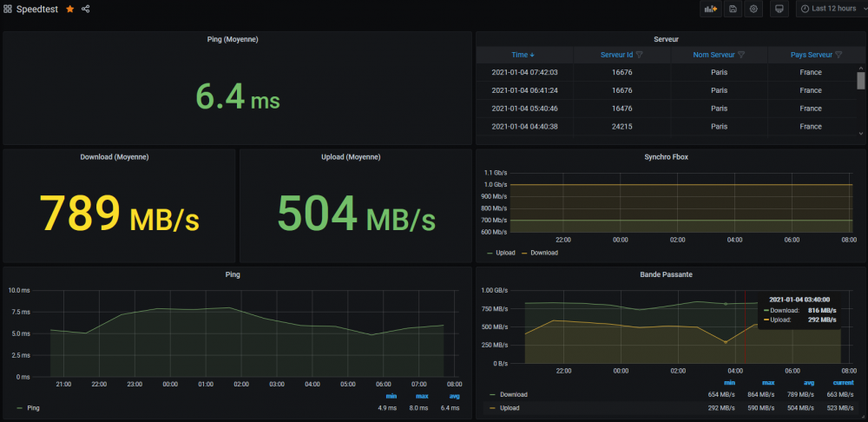Cycle view mode with the monitor icon
The image size is (868, 422).
click(x=779, y=9)
